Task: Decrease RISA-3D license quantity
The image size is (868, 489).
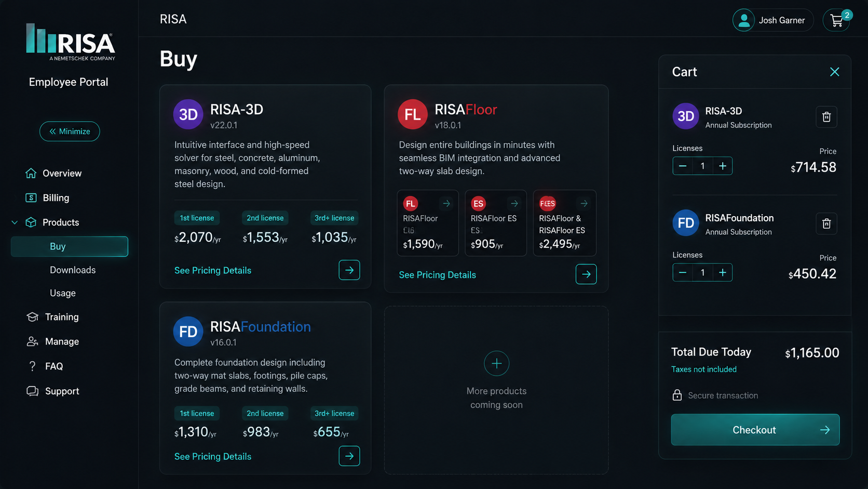Action: click(x=683, y=166)
